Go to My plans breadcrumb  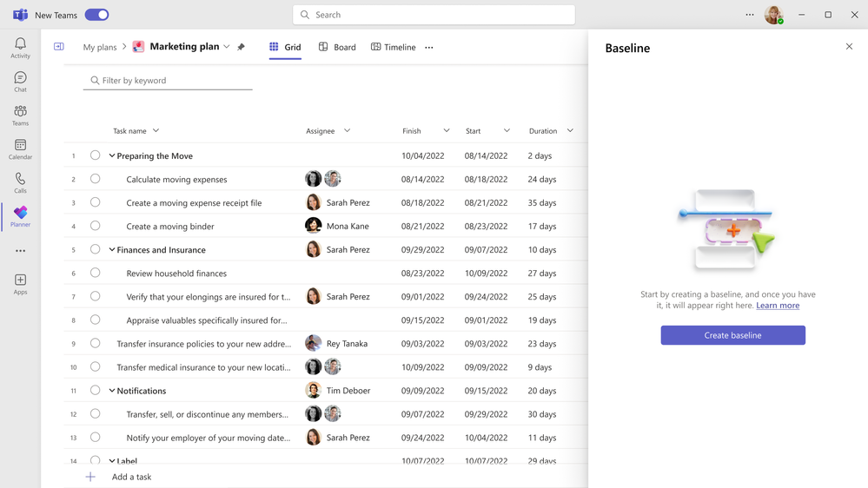[x=100, y=47]
